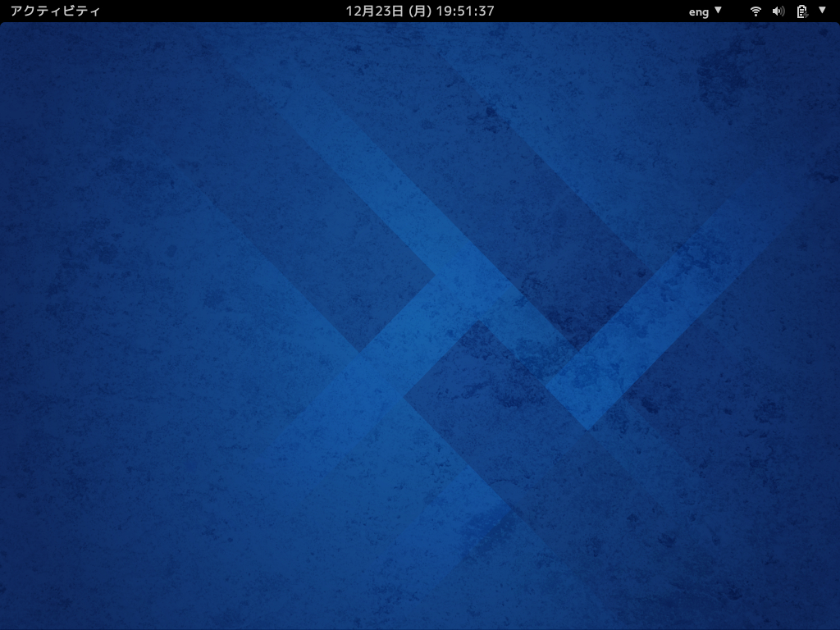Open the eng input source menu
This screenshot has height=630, width=840.
705,11
